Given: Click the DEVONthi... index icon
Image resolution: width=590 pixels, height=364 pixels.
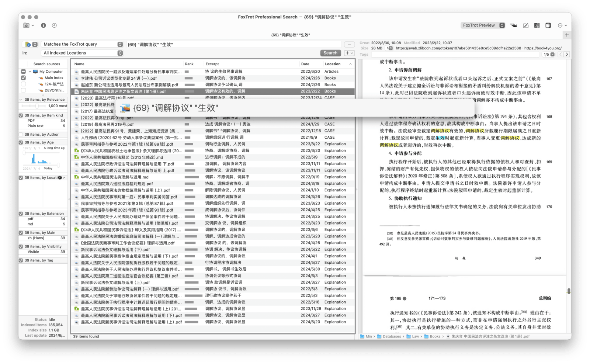Looking at the screenshot, I should click(x=41, y=90).
